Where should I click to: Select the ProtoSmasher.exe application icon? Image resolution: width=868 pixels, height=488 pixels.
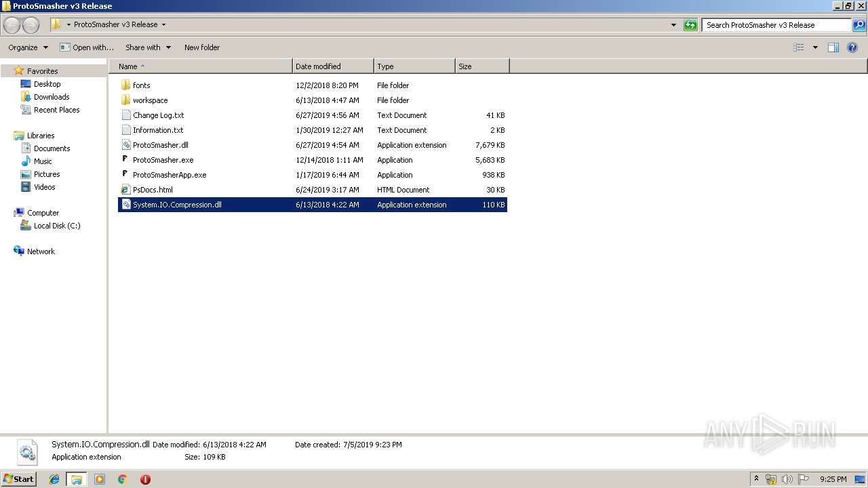[x=125, y=160]
